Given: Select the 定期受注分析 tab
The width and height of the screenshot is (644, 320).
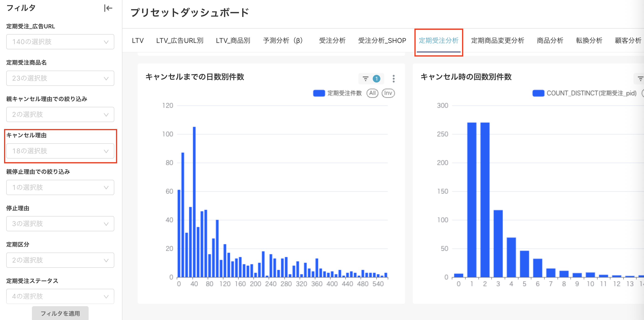Looking at the screenshot, I should pyautogui.click(x=438, y=41).
